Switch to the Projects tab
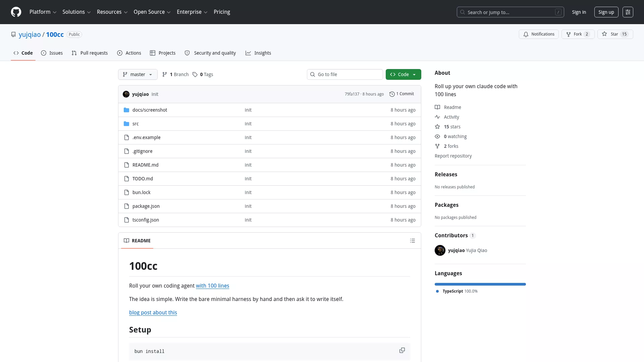The width and height of the screenshot is (644, 362). pos(163,53)
